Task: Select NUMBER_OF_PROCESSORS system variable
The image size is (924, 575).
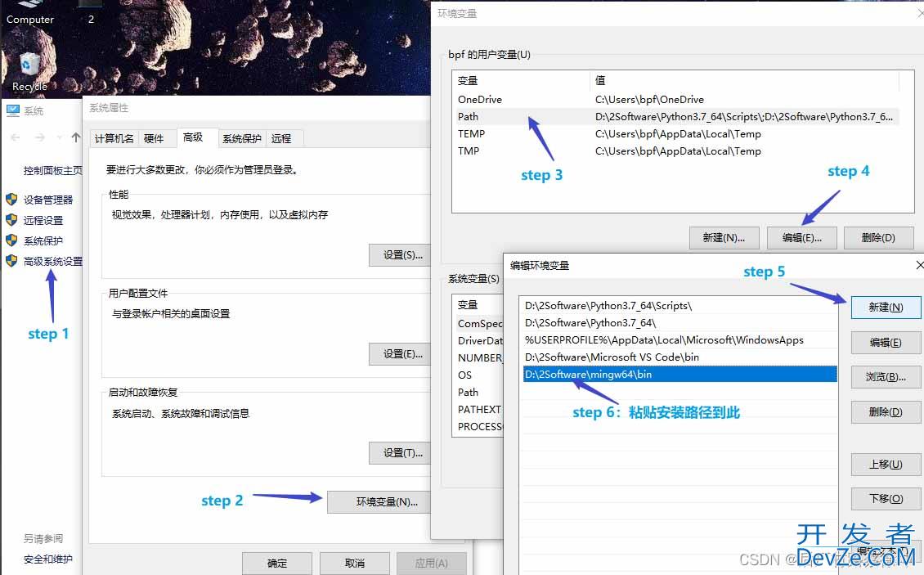Action: [x=479, y=357]
